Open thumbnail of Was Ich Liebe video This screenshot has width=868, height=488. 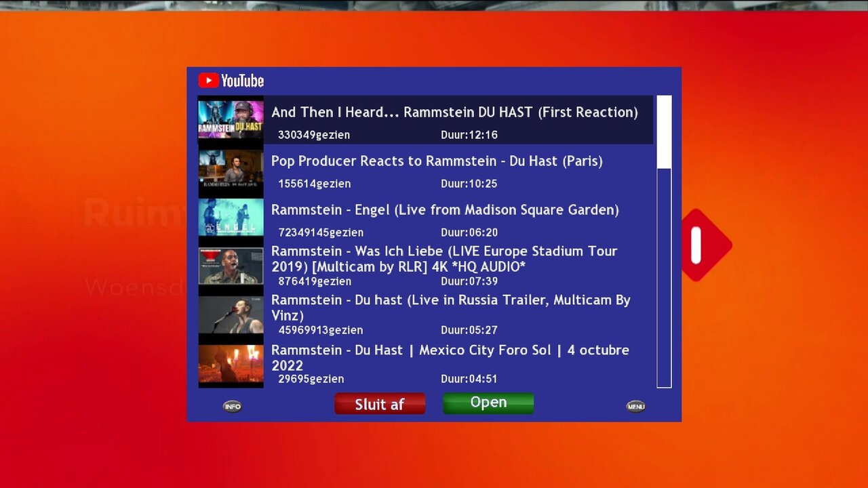pos(231,266)
